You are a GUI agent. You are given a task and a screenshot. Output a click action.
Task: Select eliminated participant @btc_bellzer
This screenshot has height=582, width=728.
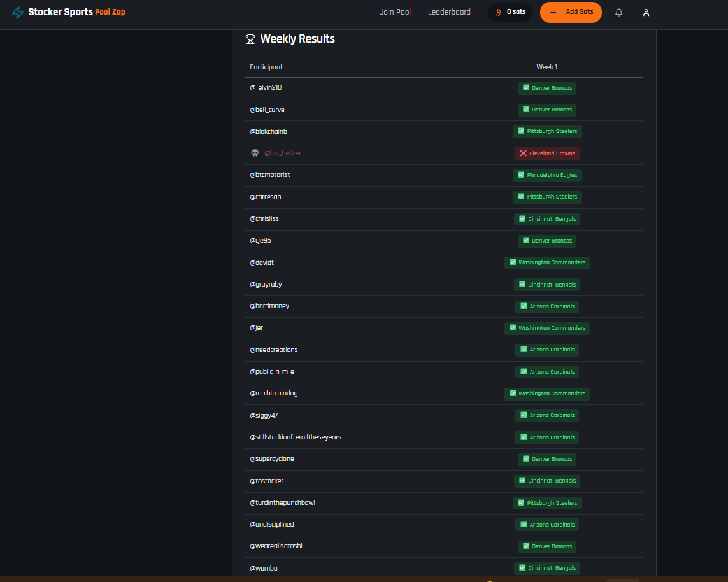pos(282,153)
